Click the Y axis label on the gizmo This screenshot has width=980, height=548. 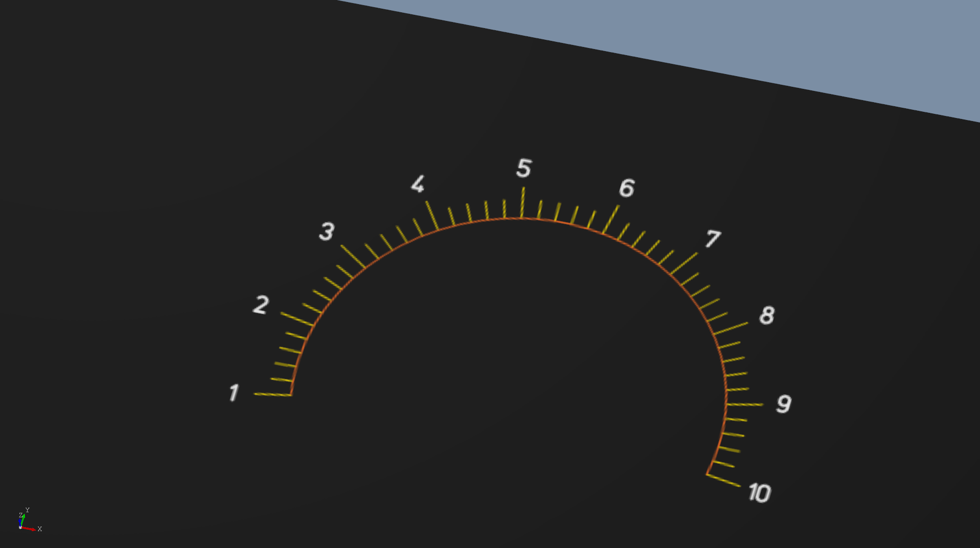[28, 510]
